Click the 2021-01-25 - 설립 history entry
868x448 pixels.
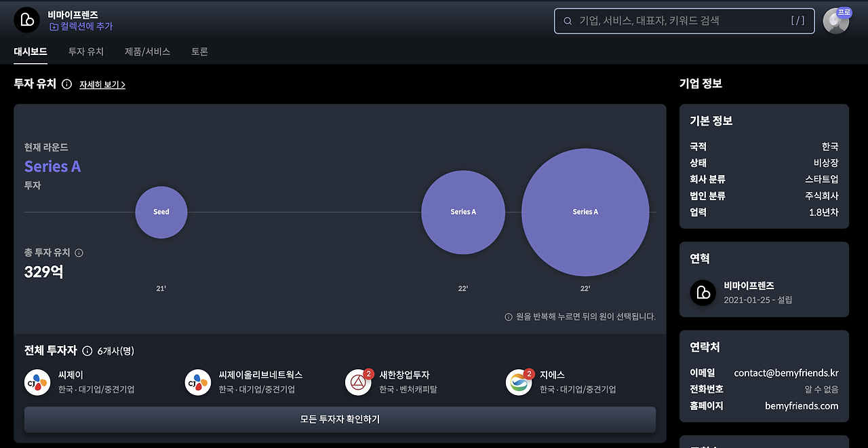pos(757,299)
